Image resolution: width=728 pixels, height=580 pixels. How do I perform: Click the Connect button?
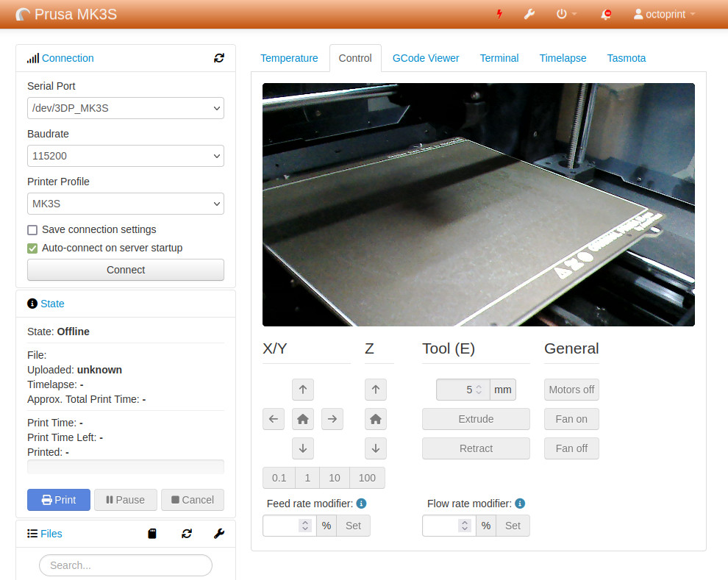(126, 270)
